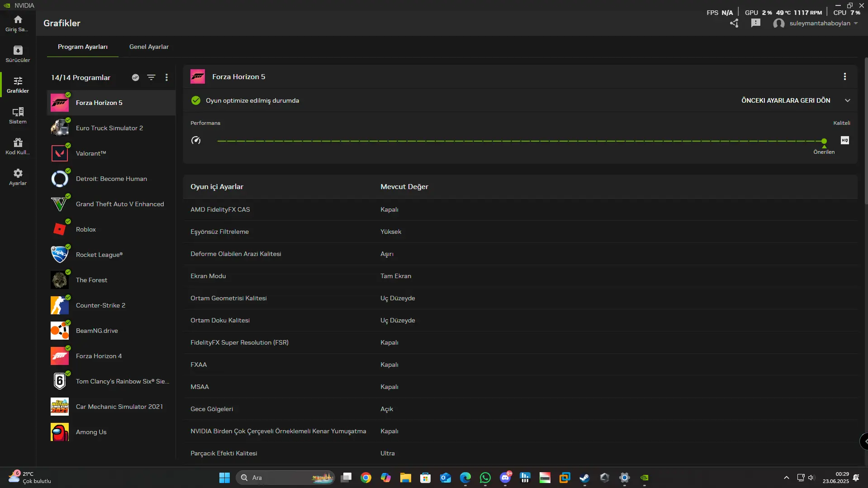Screen dimensions: 868x488
Task: Open the taskbar clock and date
Action: pos(836,478)
